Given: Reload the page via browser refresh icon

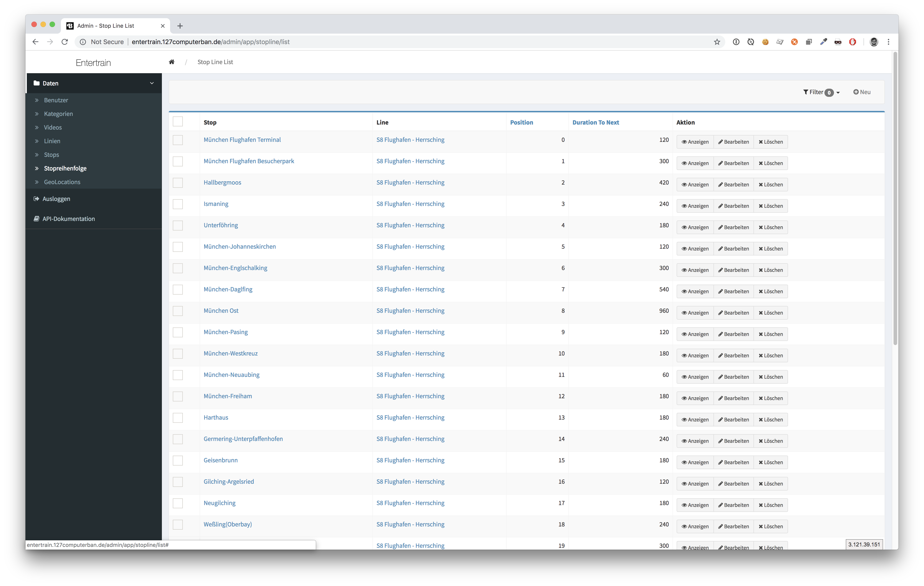Looking at the screenshot, I should pos(65,42).
